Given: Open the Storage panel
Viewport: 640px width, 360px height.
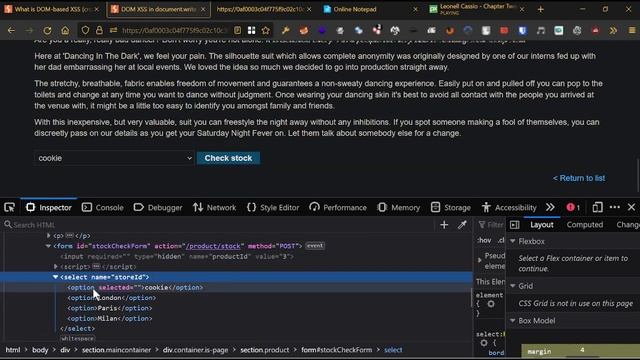Looking at the screenshot, I should 451,207.
